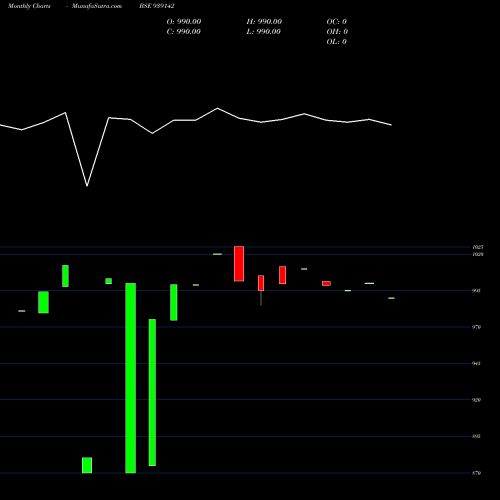Click the 1020 price axis label
This screenshot has width=500, height=500.
pyautogui.click(x=478, y=254)
